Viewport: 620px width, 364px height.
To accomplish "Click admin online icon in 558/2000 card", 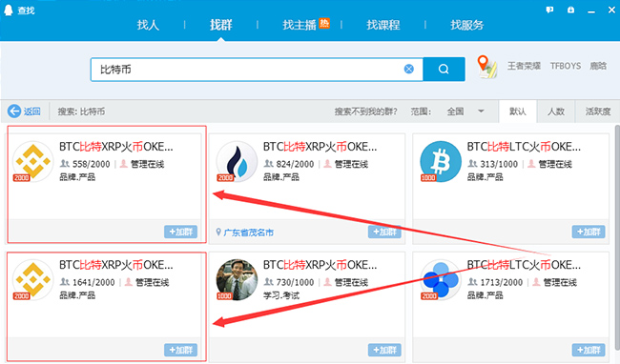I will (x=124, y=164).
